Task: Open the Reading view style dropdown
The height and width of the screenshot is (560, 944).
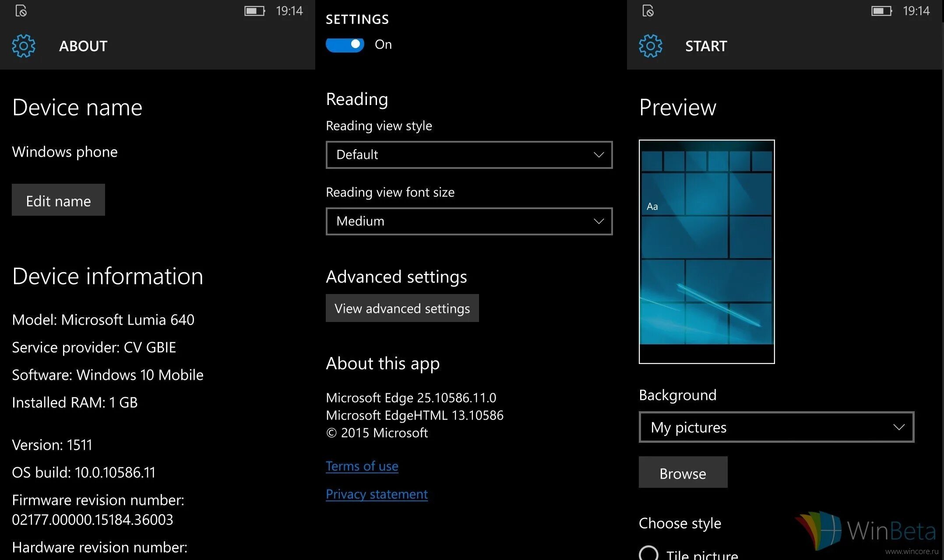Action: tap(469, 155)
